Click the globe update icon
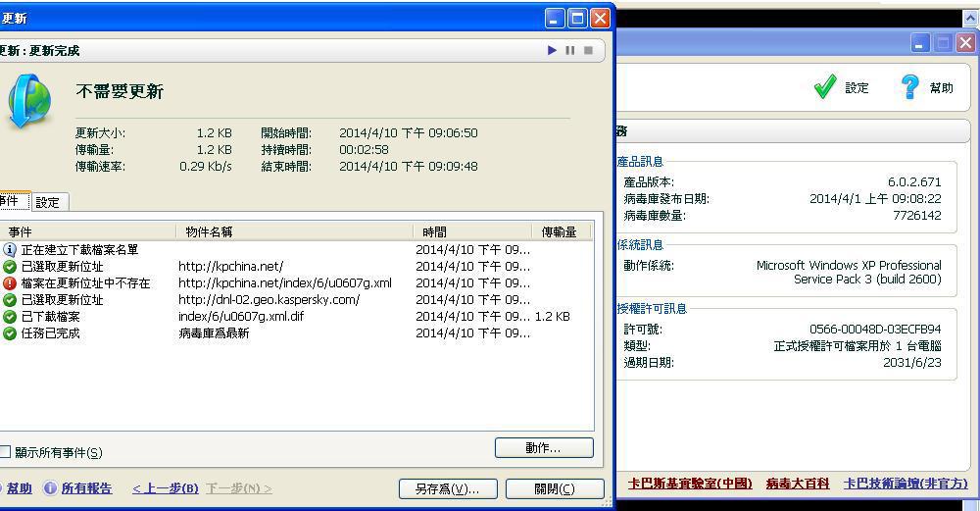This screenshot has height=511, width=980. pyautogui.click(x=28, y=101)
